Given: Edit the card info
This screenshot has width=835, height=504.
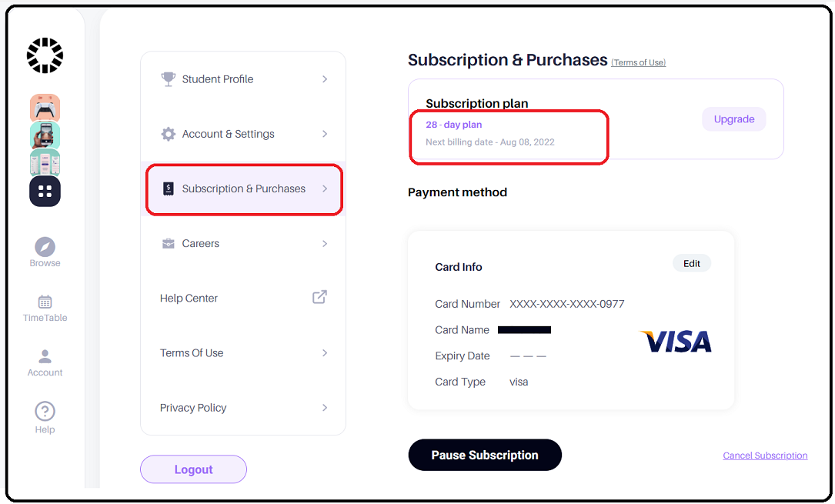Looking at the screenshot, I should 692,263.
